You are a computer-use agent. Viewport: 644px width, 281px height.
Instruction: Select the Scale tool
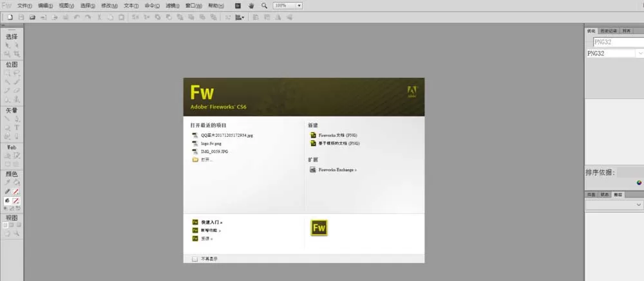(x=7, y=54)
